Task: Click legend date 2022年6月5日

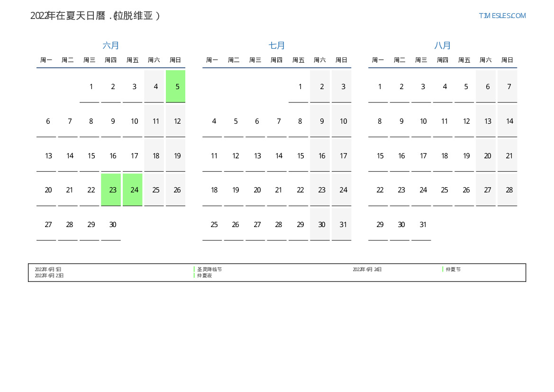Action: pos(48,269)
